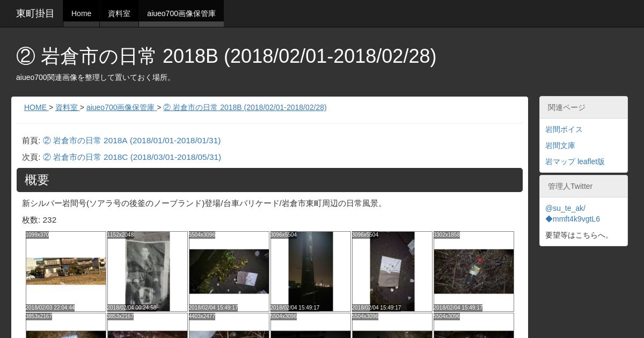Click the 枚数: 232 text
This screenshot has height=338, width=644.
(x=39, y=220)
